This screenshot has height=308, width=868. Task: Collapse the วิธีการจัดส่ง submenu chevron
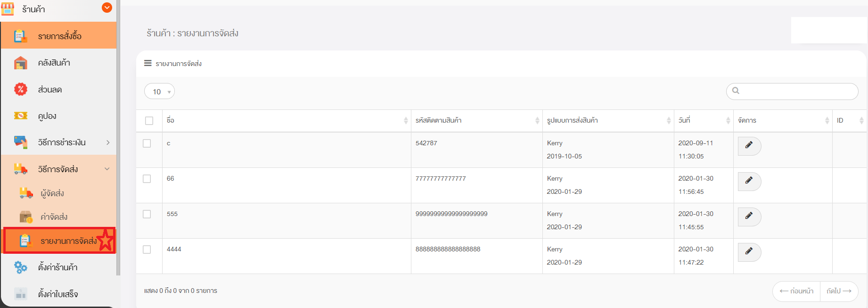(107, 169)
